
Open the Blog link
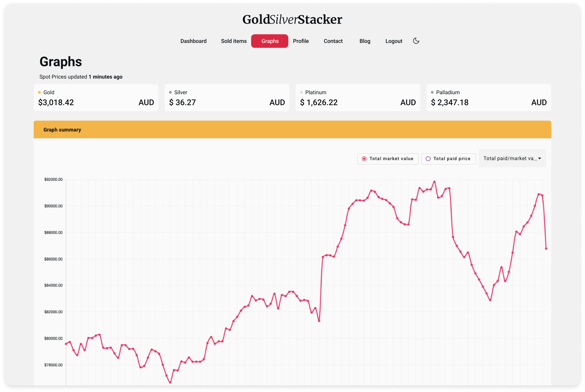(x=365, y=41)
